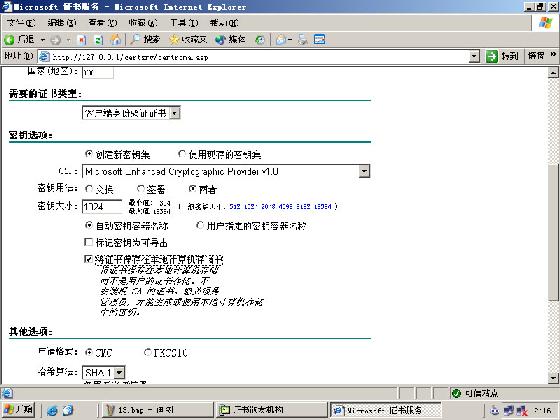Expand the CSP provider dropdown list
The image size is (560, 420).
click(364, 171)
